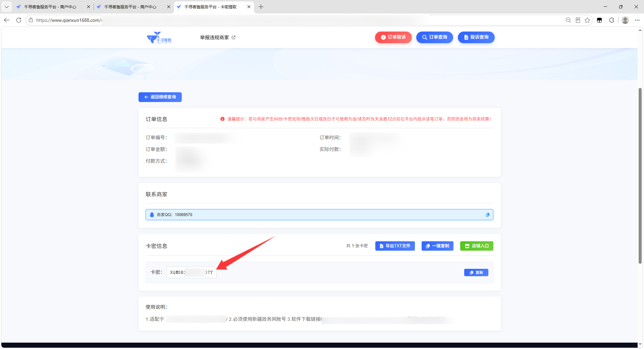Switch to first 商户中心 tab
Screen dimensions: 644x349
pos(50,7)
